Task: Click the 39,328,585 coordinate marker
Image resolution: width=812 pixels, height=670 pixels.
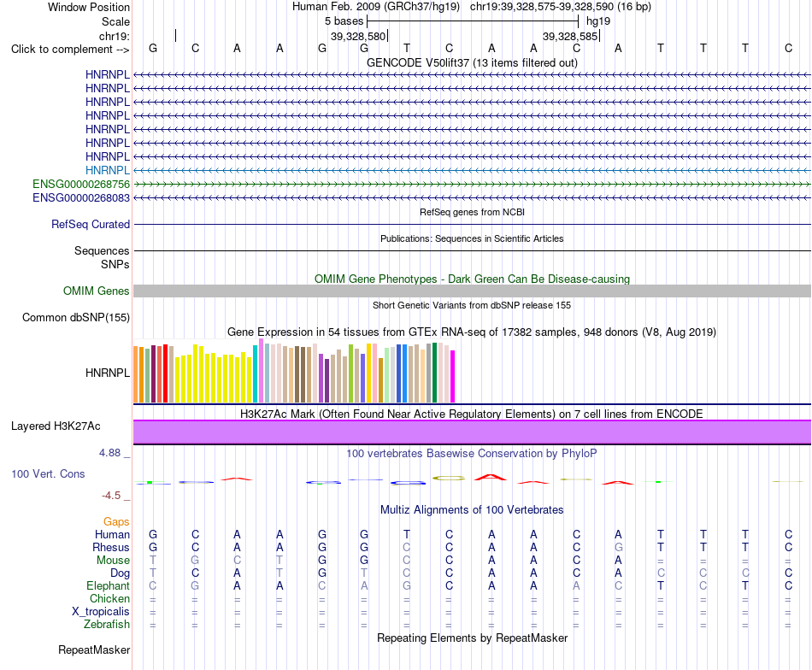Action: [x=570, y=36]
